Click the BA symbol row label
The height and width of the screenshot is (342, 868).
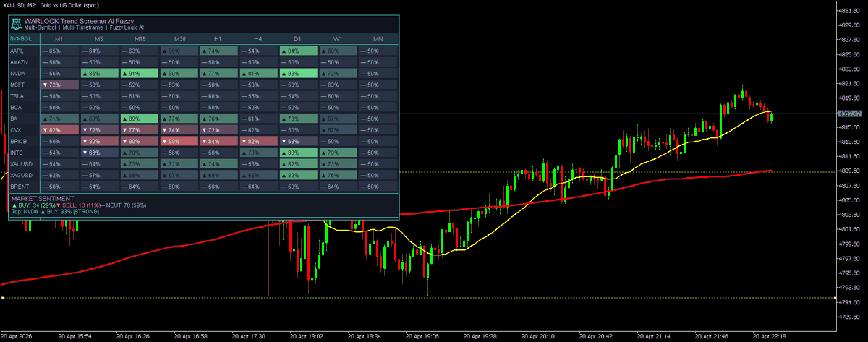tap(14, 119)
